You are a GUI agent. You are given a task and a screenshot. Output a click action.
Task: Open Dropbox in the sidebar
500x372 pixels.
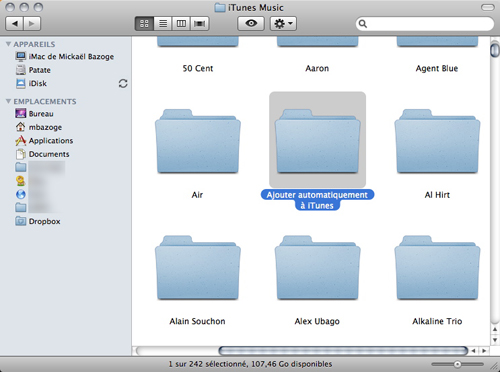(x=38, y=221)
